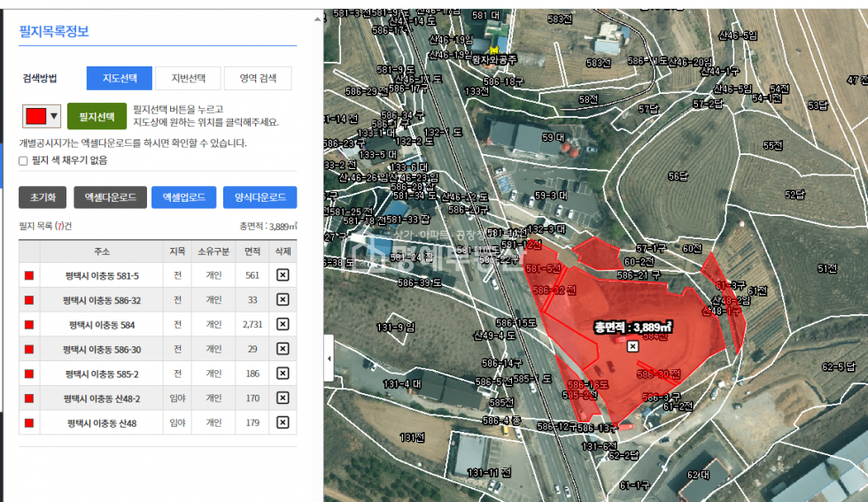
Task: Click the red marker of 이충동 산48 row
Action: coord(29,423)
